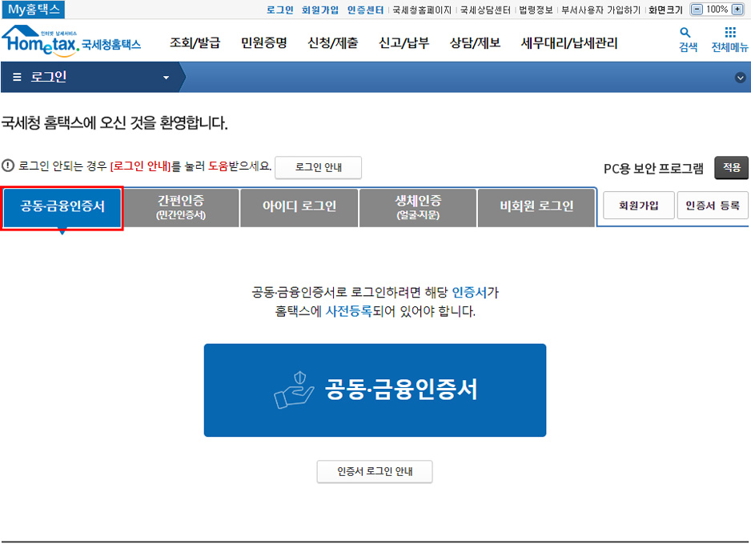Click the zoom-out minus icon beside 100%

point(697,10)
